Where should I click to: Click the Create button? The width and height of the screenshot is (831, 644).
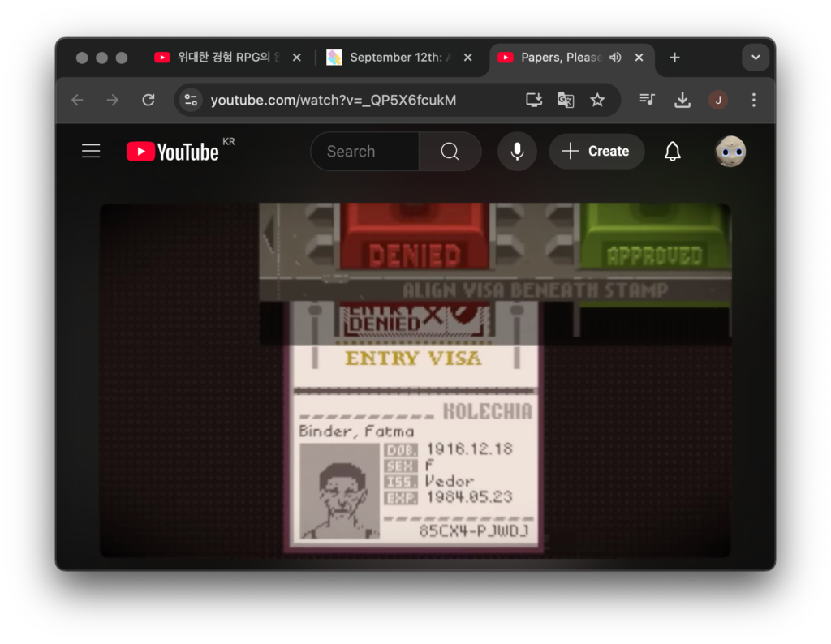click(596, 152)
